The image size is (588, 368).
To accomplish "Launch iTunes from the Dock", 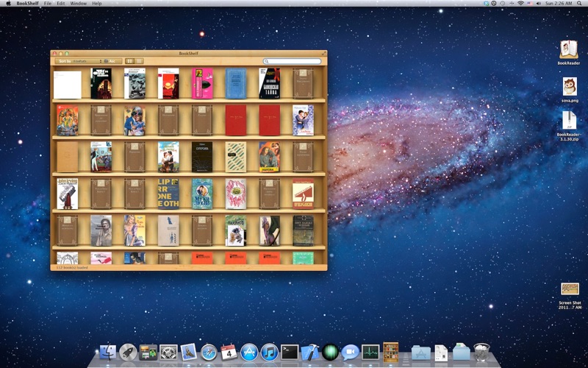I will click(x=269, y=353).
